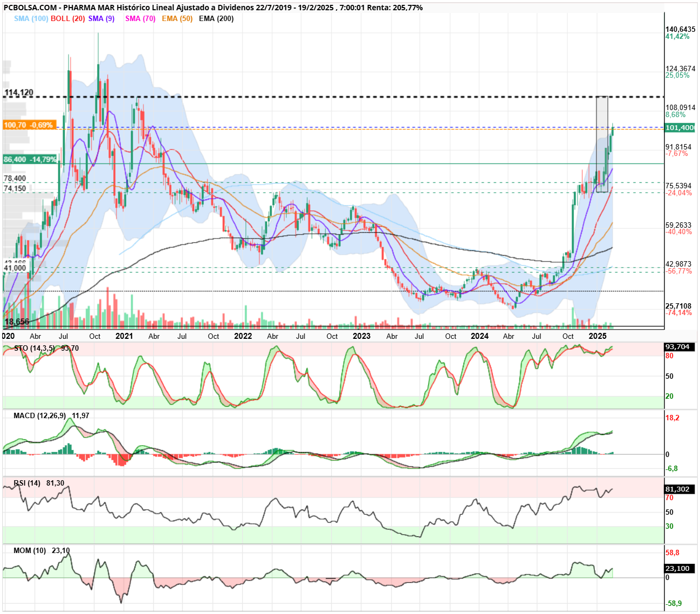Screen dimensions: 700x614
Task: Click the -56,77% axis percentage
Action: tap(679, 271)
